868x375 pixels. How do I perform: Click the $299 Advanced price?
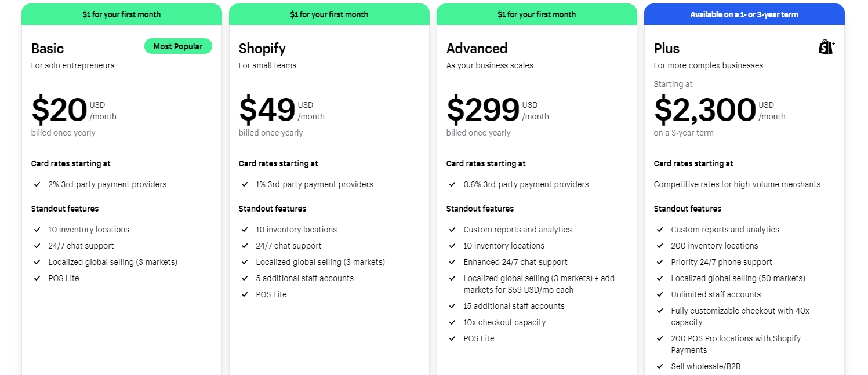click(x=483, y=110)
